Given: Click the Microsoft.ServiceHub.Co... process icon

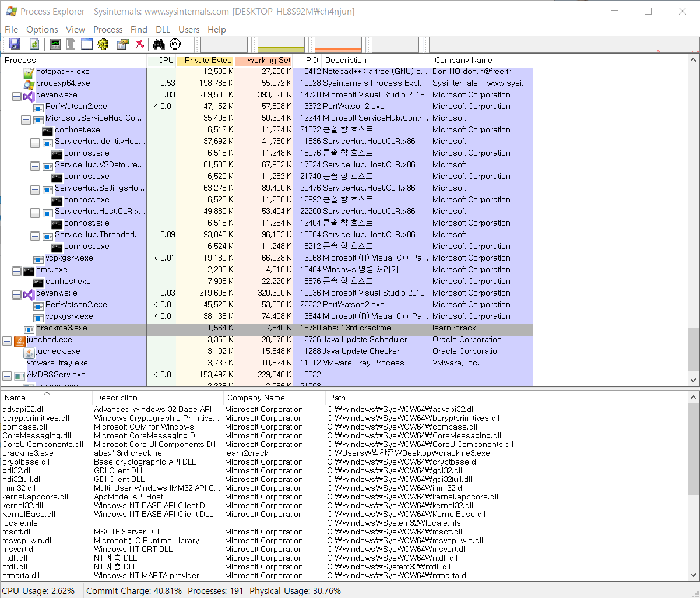Looking at the screenshot, I should [38, 119].
